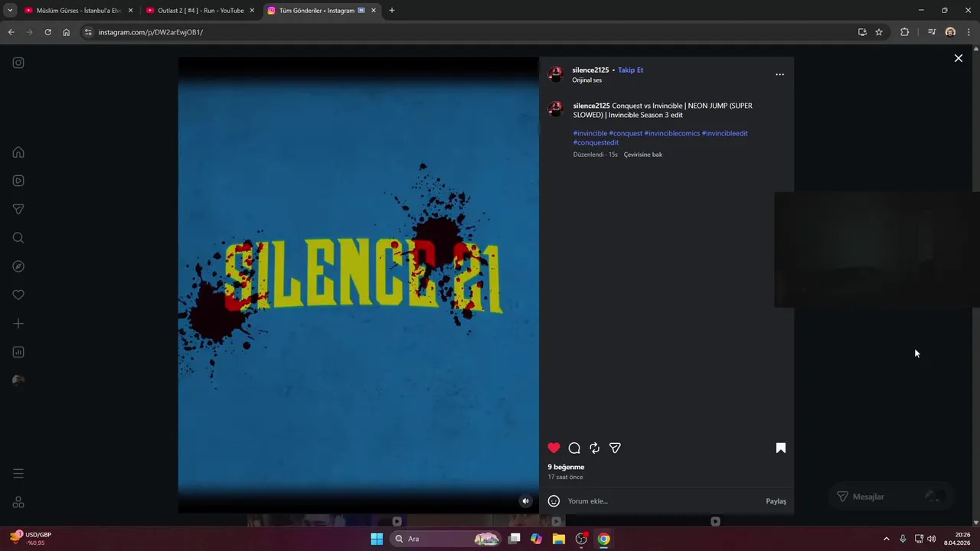The height and width of the screenshot is (551, 980).
Task: Open a new browser tab
Action: click(x=392, y=11)
